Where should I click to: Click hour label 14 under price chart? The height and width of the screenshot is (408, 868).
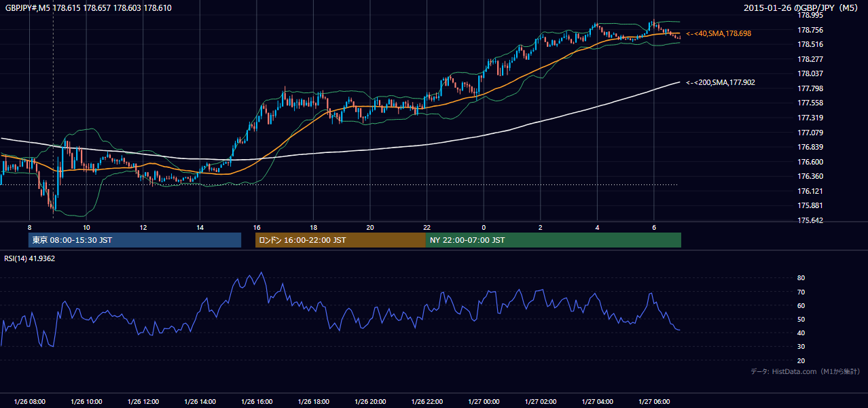point(200,227)
